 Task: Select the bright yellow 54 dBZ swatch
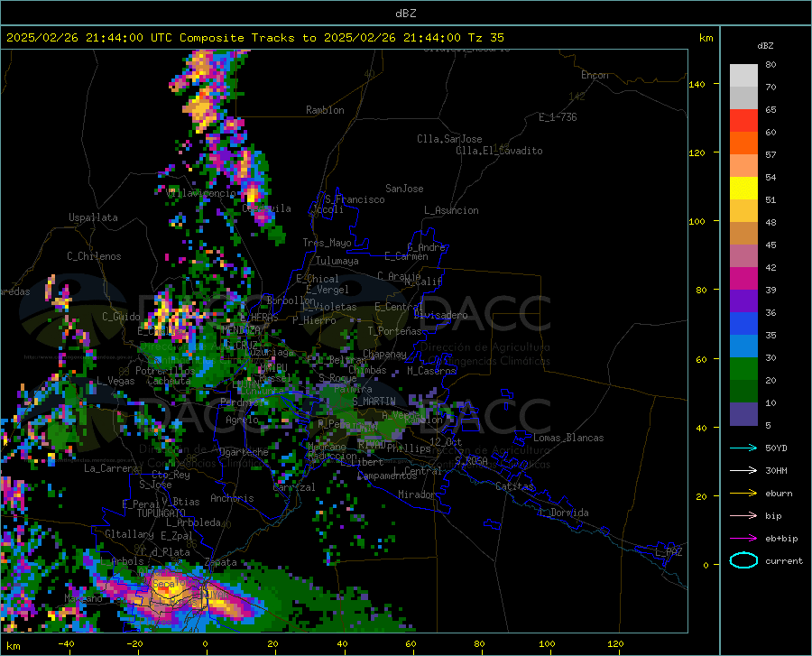tap(743, 189)
